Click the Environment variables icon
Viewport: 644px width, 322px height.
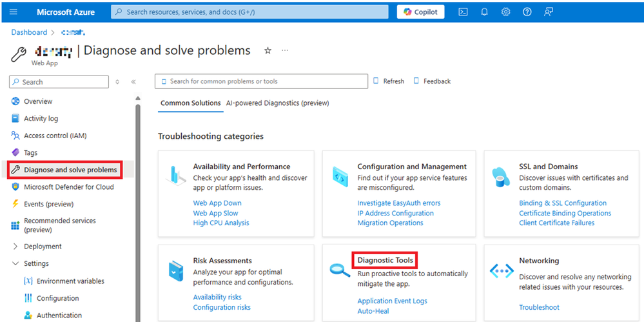(x=28, y=281)
